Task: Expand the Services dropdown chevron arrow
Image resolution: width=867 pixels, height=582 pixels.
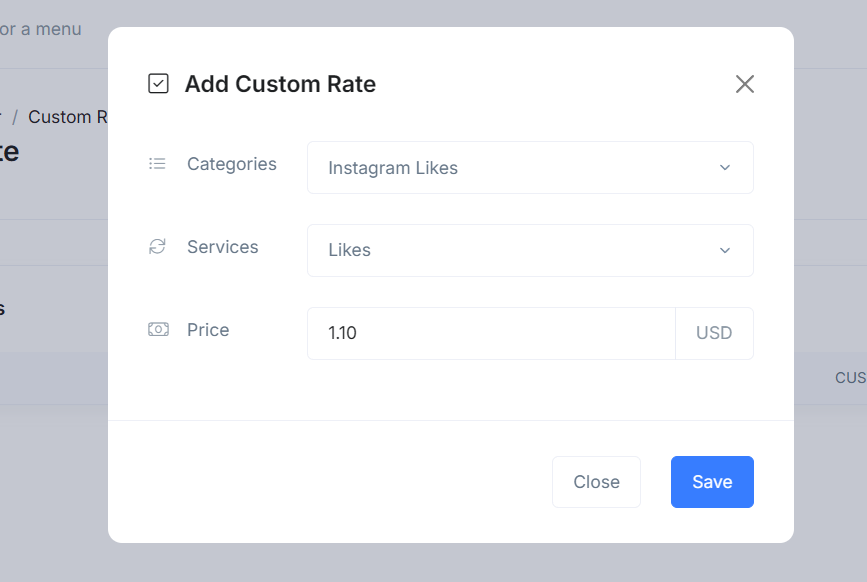Action: 725,250
